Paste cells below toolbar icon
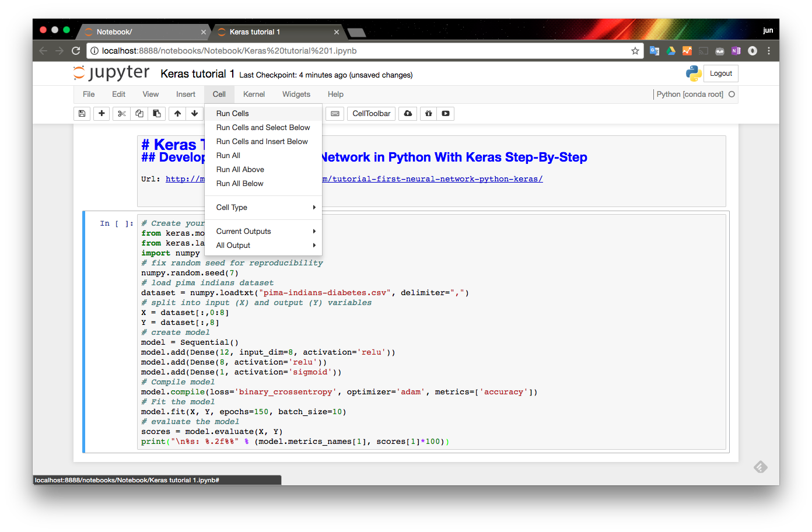The height and width of the screenshot is (532, 812). tap(156, 114)
